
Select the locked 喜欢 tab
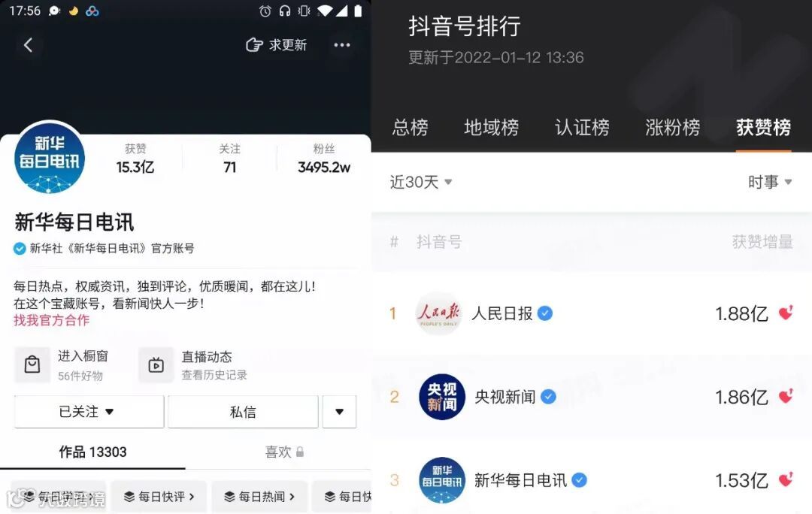click(x=284, y=452)
